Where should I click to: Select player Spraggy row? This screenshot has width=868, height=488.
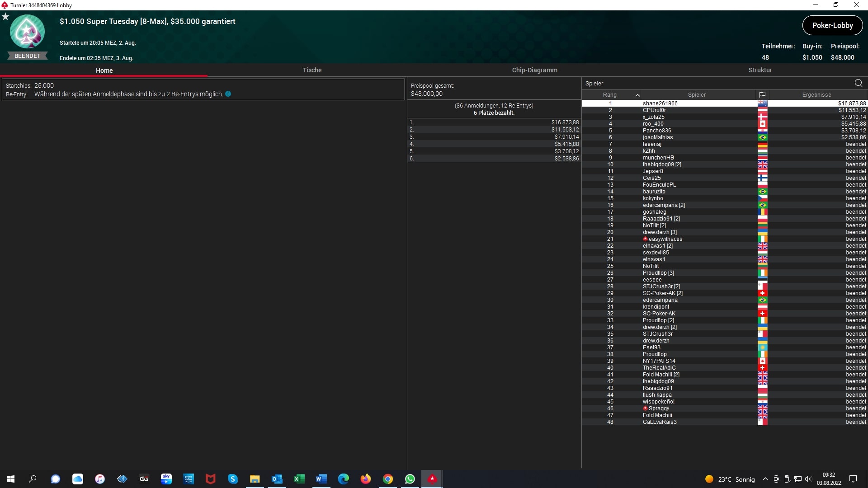point(659,408)
